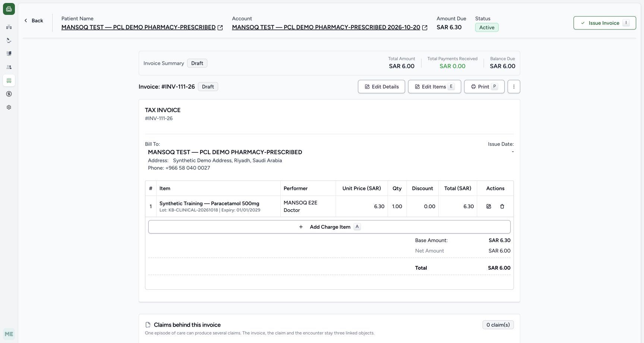Click the Qty 1.00 cell

(x=397, y=206)
